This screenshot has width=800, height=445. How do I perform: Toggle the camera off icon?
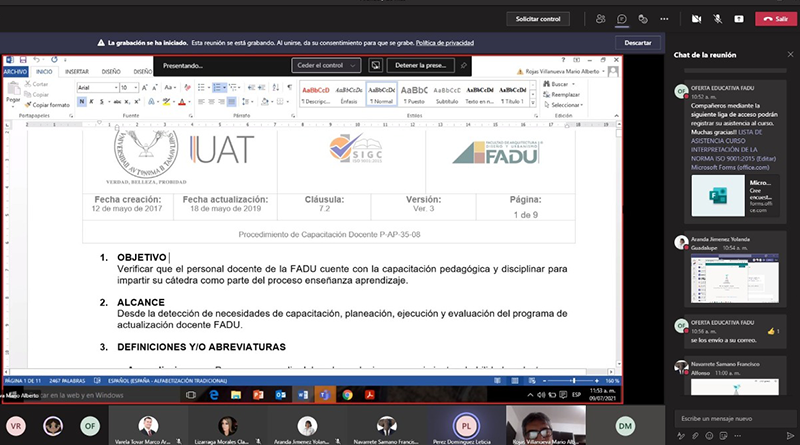click(696, 19)
